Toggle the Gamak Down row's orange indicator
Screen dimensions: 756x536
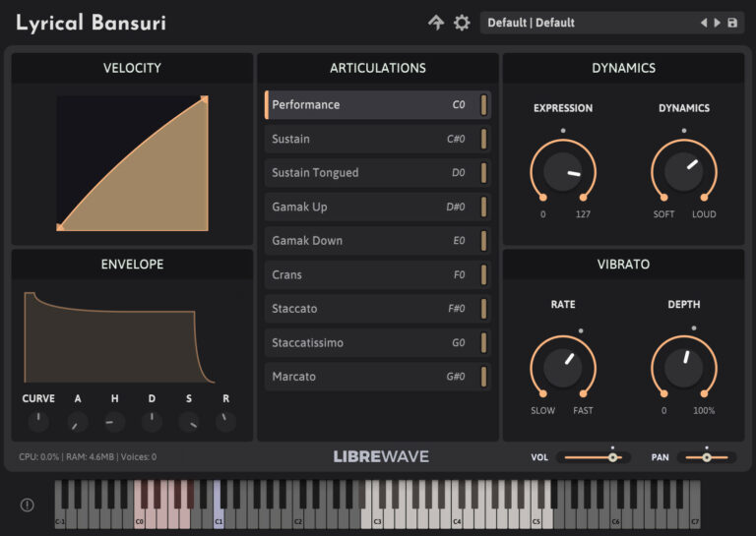pyautogui.click(x=483, y=240)
